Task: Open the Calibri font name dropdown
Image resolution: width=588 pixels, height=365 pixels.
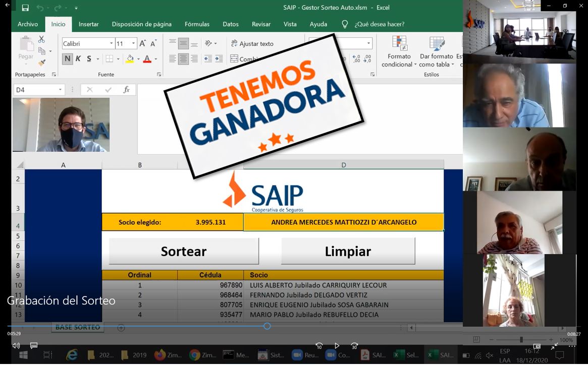Action: pyautogui.click(x=112, y=44)
